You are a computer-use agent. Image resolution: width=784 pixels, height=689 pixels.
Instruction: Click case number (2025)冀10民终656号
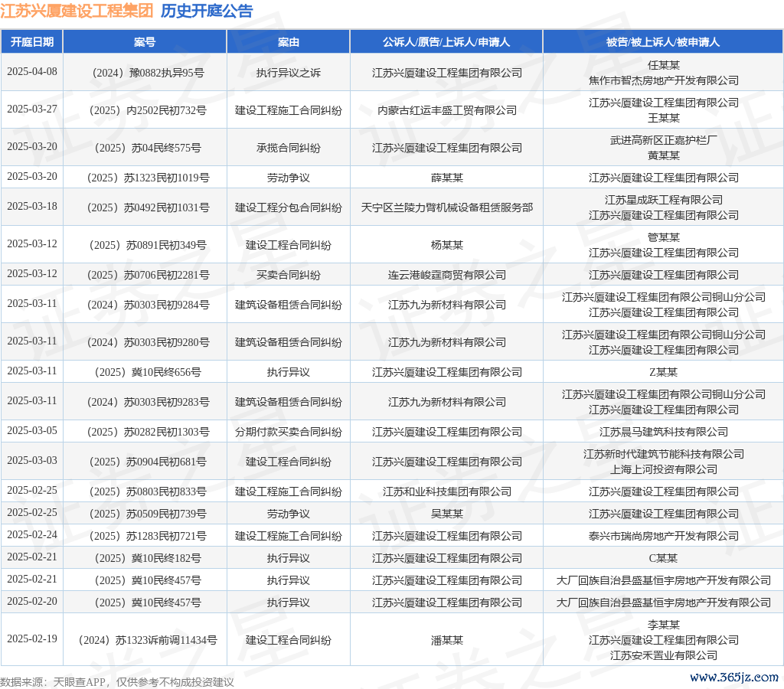pyautogui.click(x=149, y=373)
